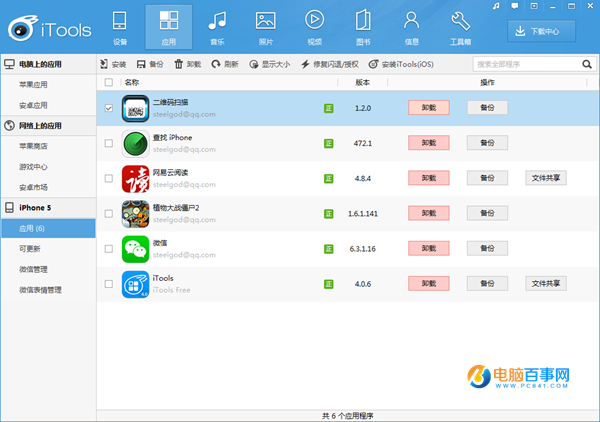Click the 刷新 (Refresh) toolbar icon

click(x=225, y=64)
